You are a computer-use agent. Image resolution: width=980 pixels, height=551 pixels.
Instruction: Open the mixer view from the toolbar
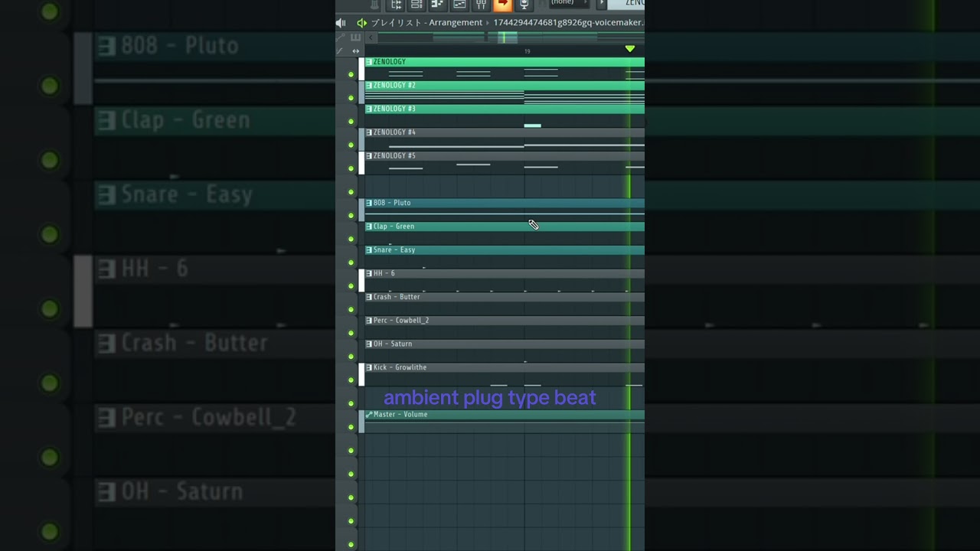481,5
